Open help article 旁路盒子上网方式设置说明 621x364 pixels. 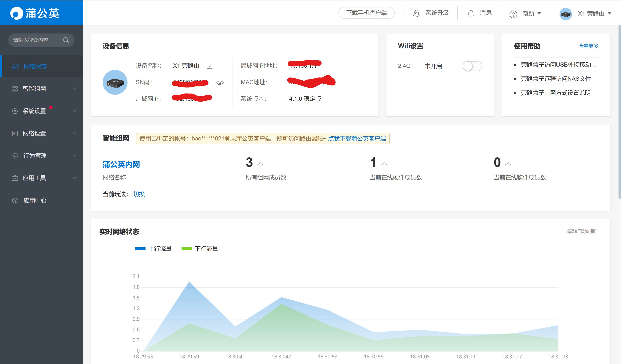tap(555, 93)
